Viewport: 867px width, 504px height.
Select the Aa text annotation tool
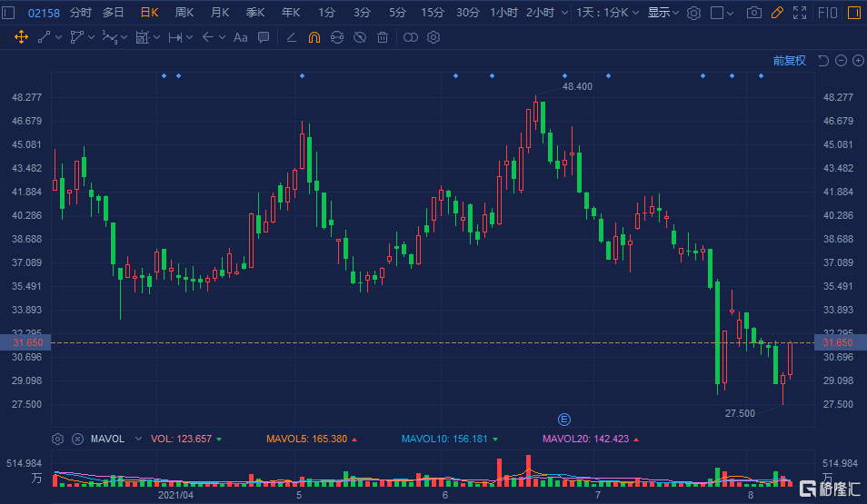pos(240,37)
